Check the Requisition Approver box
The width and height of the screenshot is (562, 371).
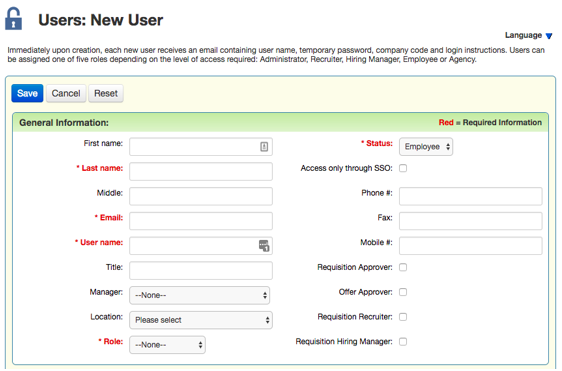tap(403, 267)
